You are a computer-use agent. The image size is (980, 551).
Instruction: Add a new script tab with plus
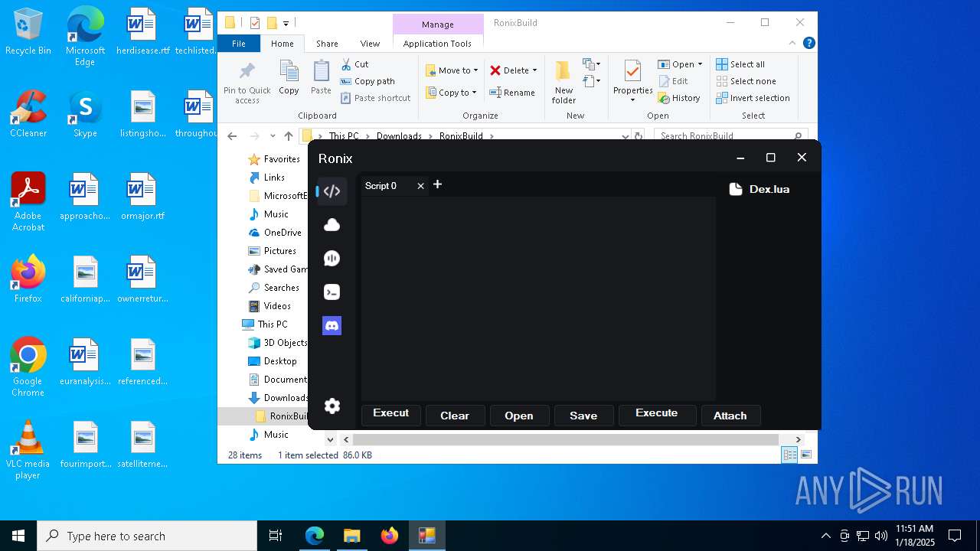437,184
